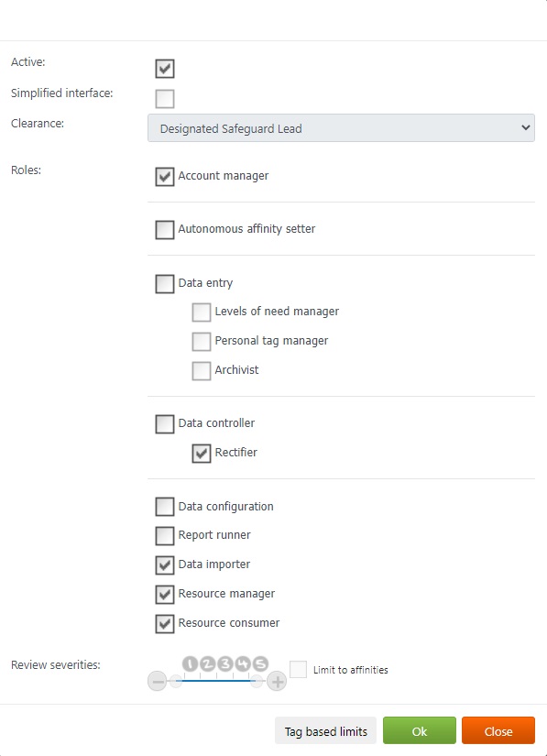This screenshot has width=547, height=756.
Task: Check the Report runner role
Action: coord(165,536)
